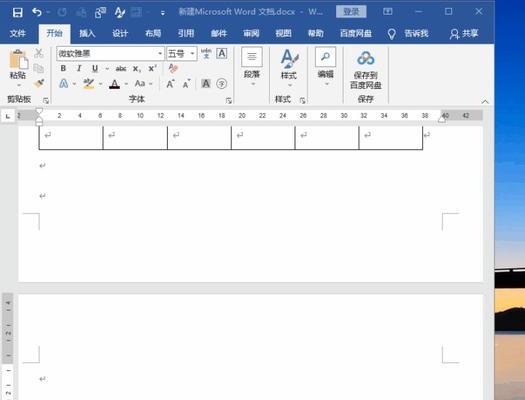Toggle Underline formatting
The image size is (525, 400).
click(x=95, y=69)
